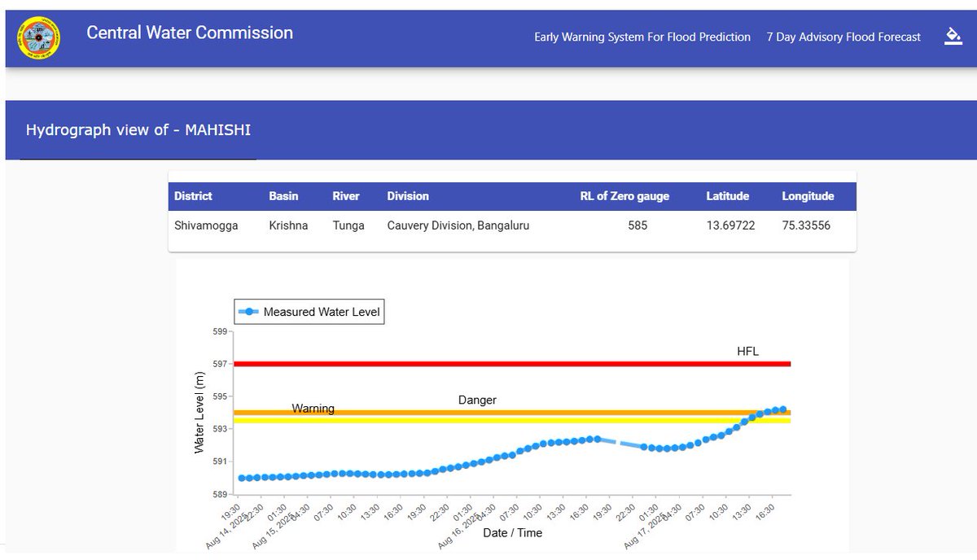Click the Date / Time axis title
The image size is (977, 560).
coord(512,532)
